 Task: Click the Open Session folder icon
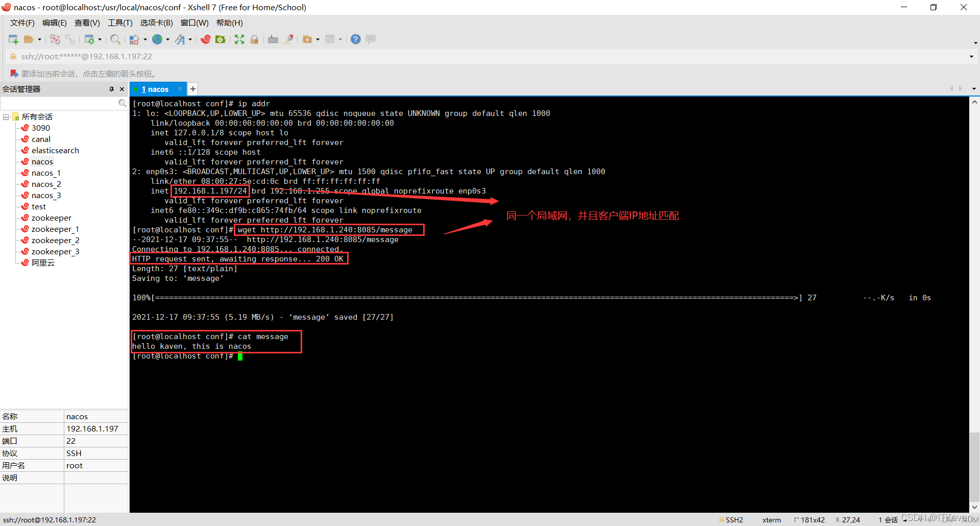click(29, 39)
